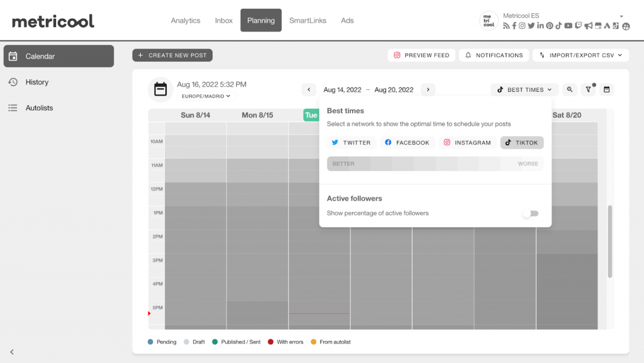Click the megaphone ads icon in the header

pos(589,26)
